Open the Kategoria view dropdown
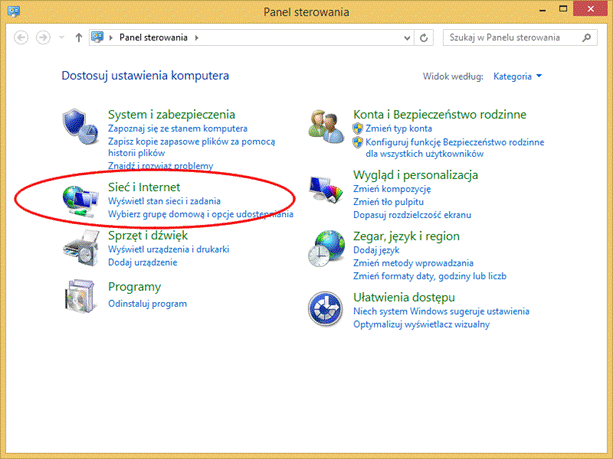Screen dimensions: 613x459 pyautogui.click(x=517, y=76)
